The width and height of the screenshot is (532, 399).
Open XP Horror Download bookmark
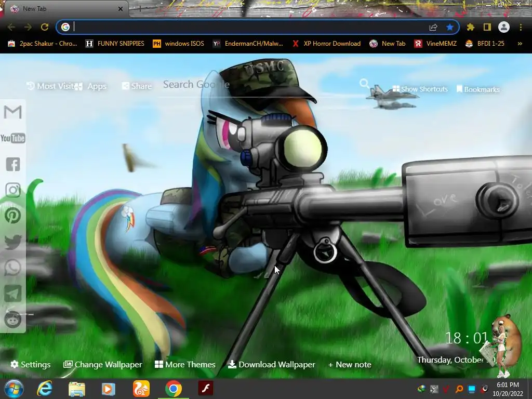(x=326, y=44)
